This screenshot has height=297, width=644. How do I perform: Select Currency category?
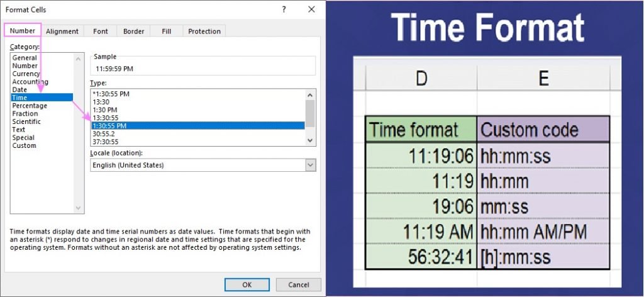pos(26,74)
